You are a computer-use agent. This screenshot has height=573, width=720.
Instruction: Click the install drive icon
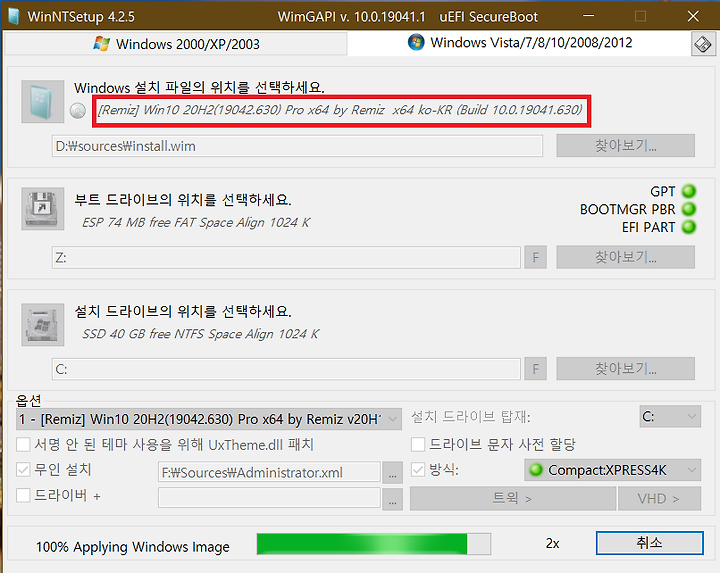tap(43, 325)
